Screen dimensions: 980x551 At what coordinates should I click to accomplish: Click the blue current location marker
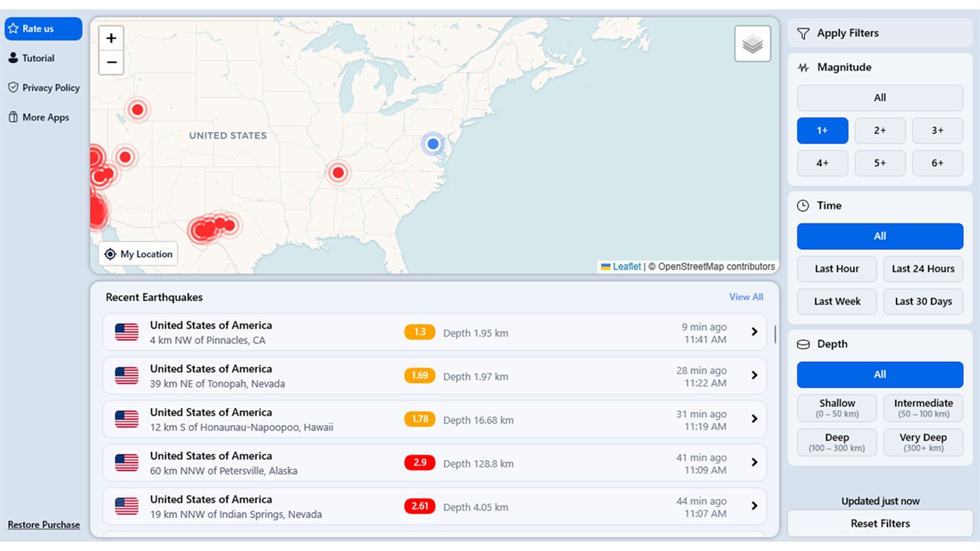click(x=433, y=144)
